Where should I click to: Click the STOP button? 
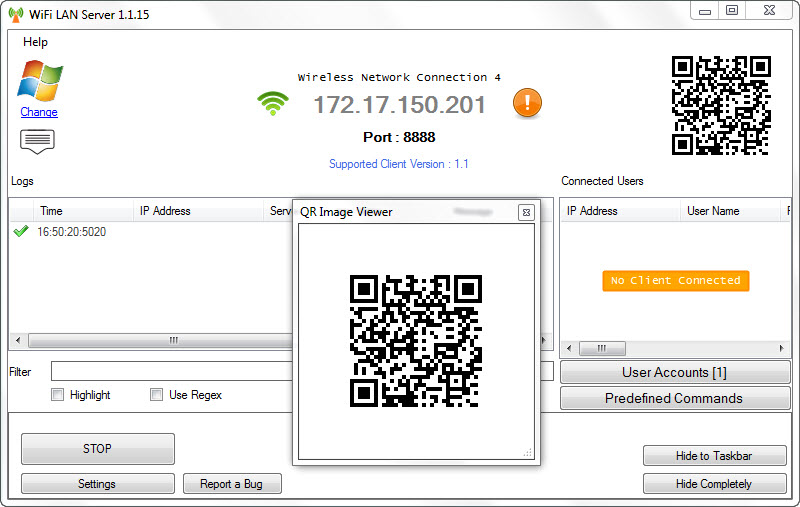click(x=98, y=449)
